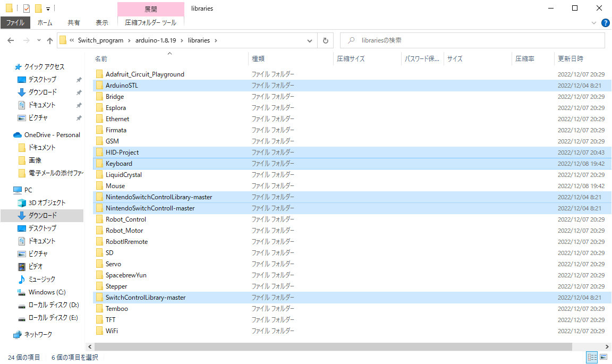The height and width of the screenshot is (364, 612).
Task: Open ローカル ディスク (D:) drive
Action: coord(54,305)
